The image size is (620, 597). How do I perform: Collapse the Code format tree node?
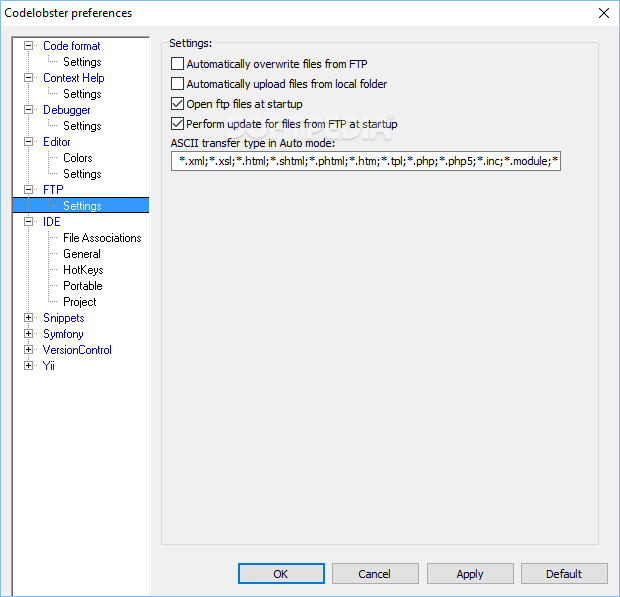click(28, 46)
